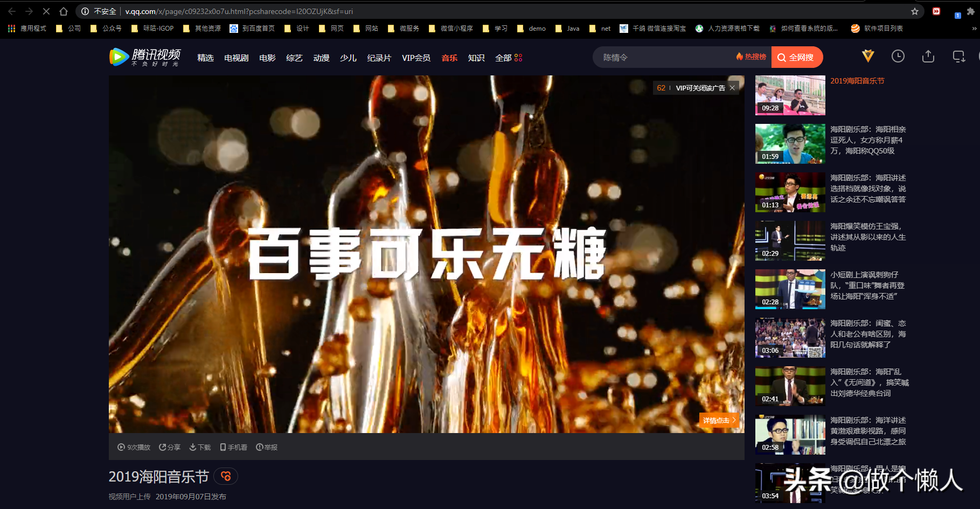980x509 pixels.
Task: Open the 纪录片 section
Action: point(379,57)
